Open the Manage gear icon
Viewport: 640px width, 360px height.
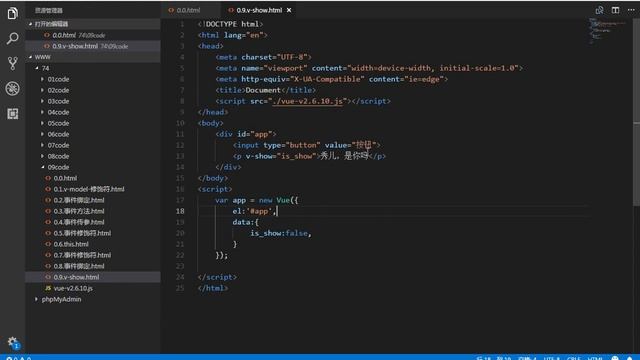pos(13,343)
